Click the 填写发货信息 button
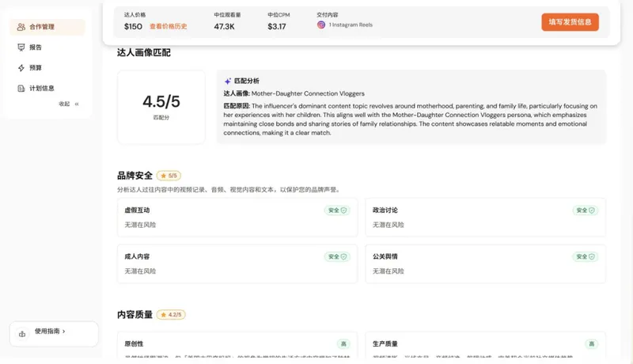633x364 pixels. pyautogui.click(x=570, y=22)
